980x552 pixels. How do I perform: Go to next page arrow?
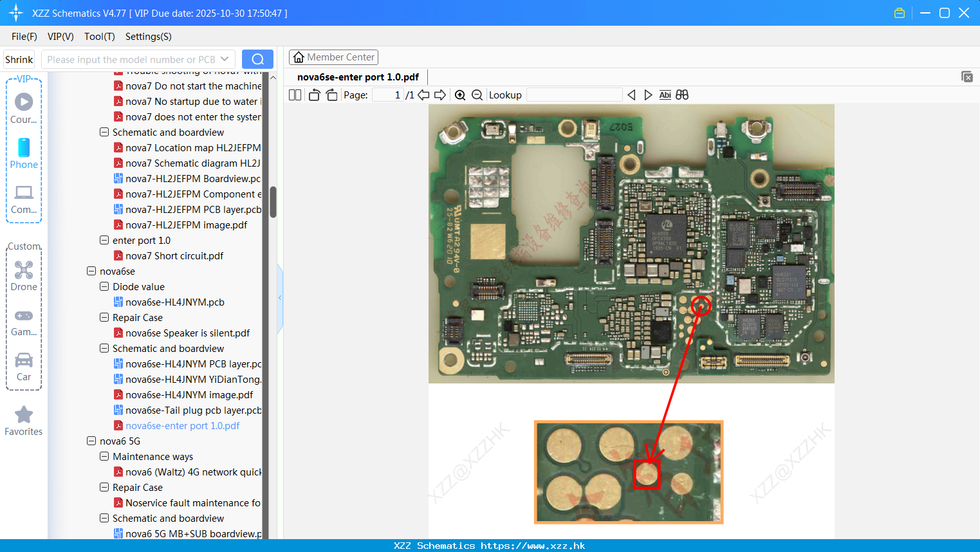(440, 95)
